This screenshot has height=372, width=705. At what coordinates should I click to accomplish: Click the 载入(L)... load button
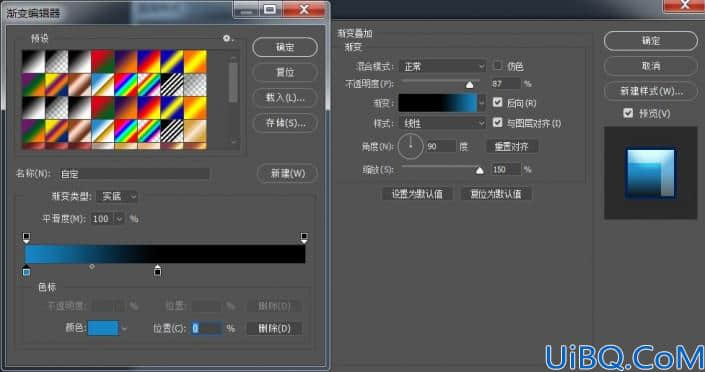pos(285,98)
